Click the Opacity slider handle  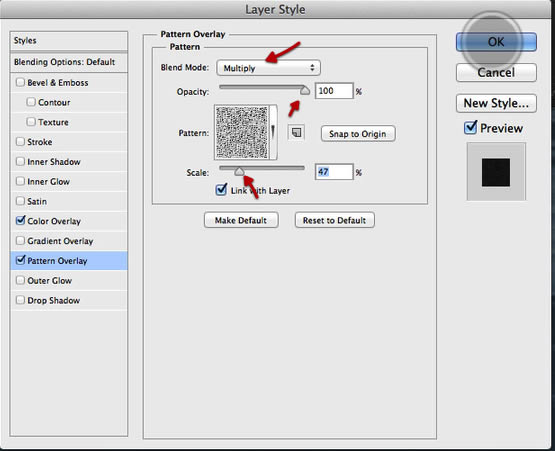click(305, 91)
